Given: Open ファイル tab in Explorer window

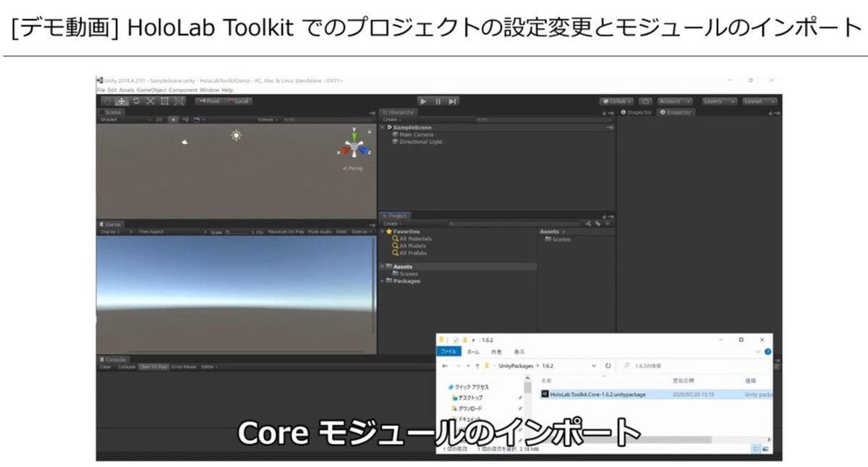Looking at the screenshot, I should [449, 351].
